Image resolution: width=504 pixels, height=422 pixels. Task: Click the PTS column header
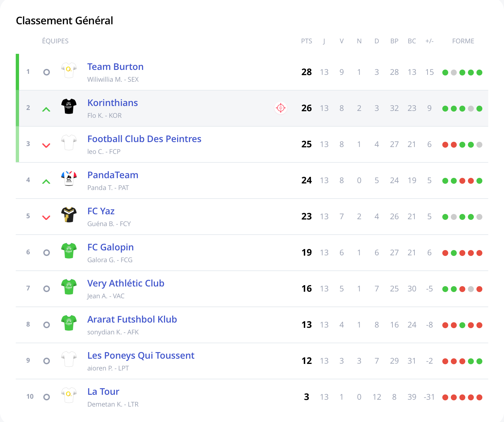306,41
